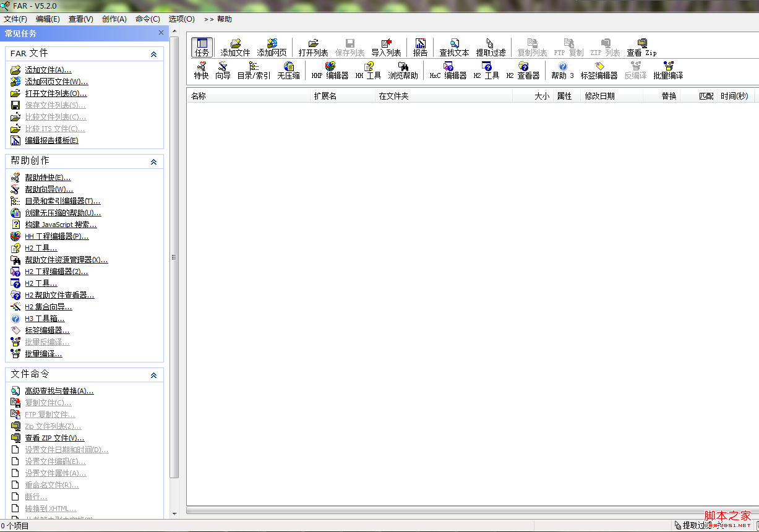Screen dimensions: 759x532
Task: Collapse the 文件命令 section
Action: [x=153, y=375]
